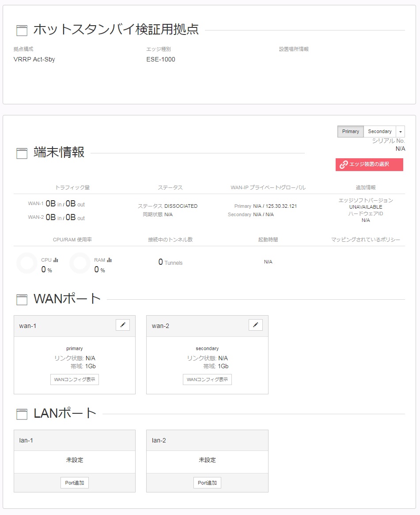Screen dimensions: 420x515
Task: Click the panel icon beside 端末情報
Action: pos(22,153)
